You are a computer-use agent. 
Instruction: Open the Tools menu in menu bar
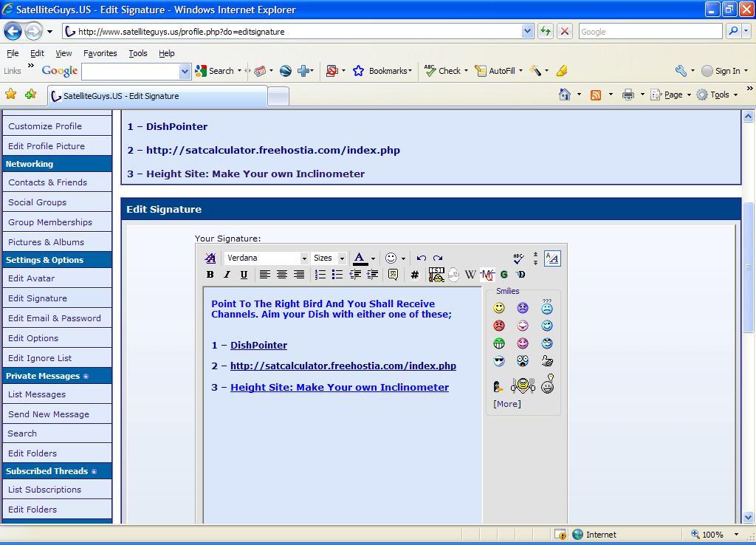pos(138,53)
